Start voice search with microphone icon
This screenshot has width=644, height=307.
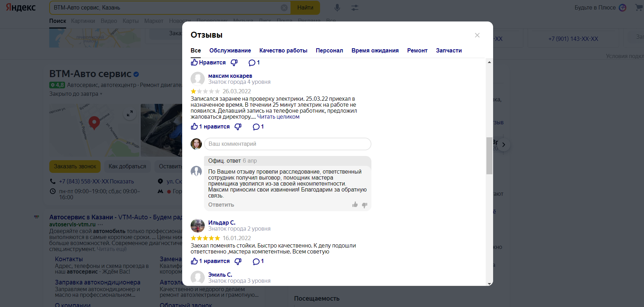(337, 7)
